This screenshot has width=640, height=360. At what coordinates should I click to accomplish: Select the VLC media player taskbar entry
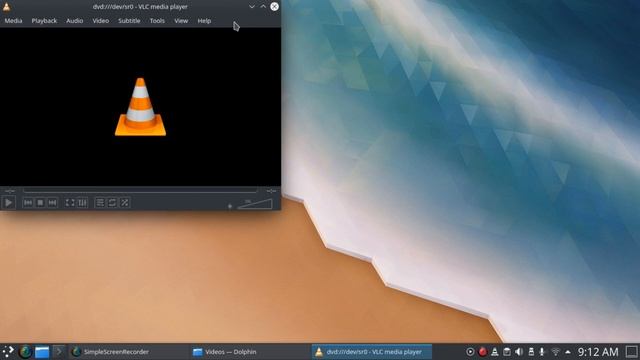371,352
